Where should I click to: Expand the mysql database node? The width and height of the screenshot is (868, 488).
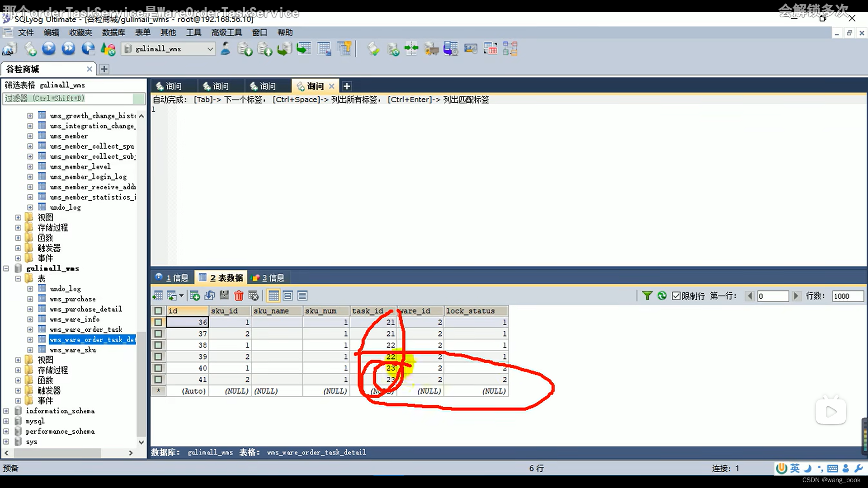pos(6,421)
